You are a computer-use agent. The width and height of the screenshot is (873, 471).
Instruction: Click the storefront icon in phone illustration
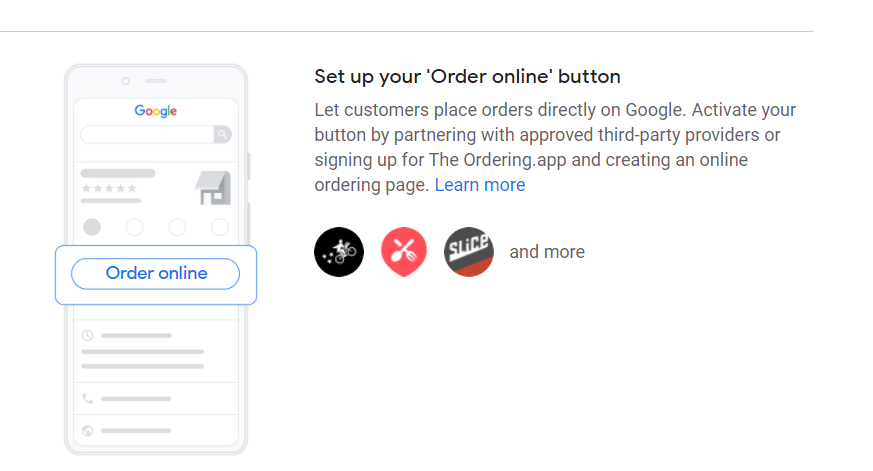pos(213,188)
